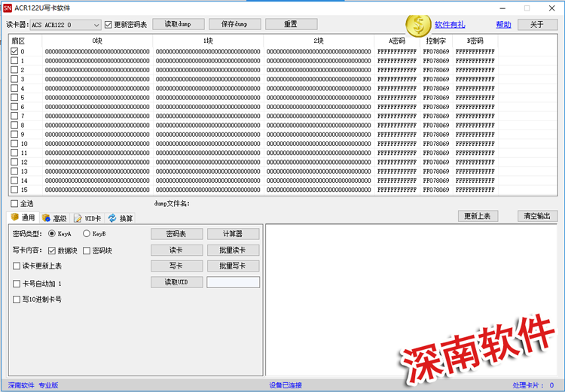Toggle the 更新密码表 checkbox

click(108, 25)
